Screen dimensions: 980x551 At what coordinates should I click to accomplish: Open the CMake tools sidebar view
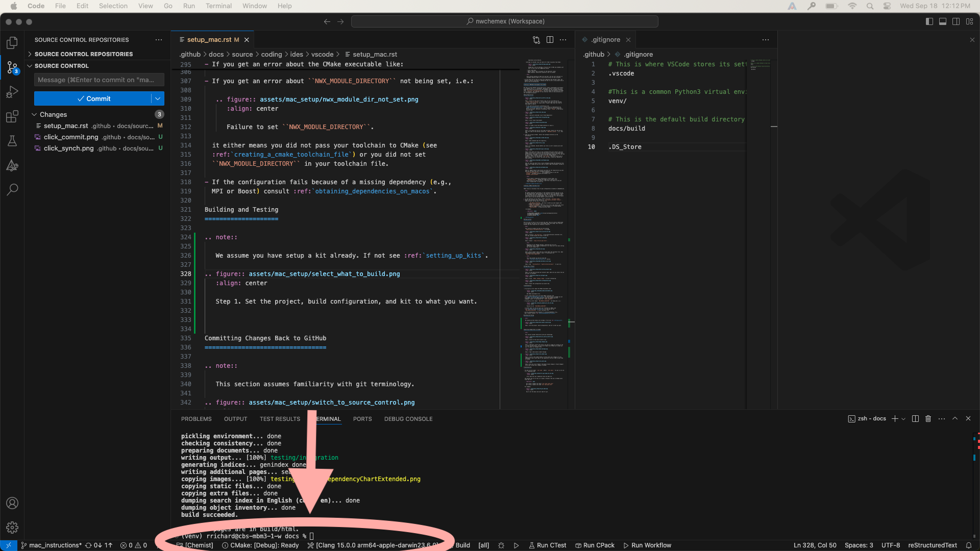pos(12,165)
